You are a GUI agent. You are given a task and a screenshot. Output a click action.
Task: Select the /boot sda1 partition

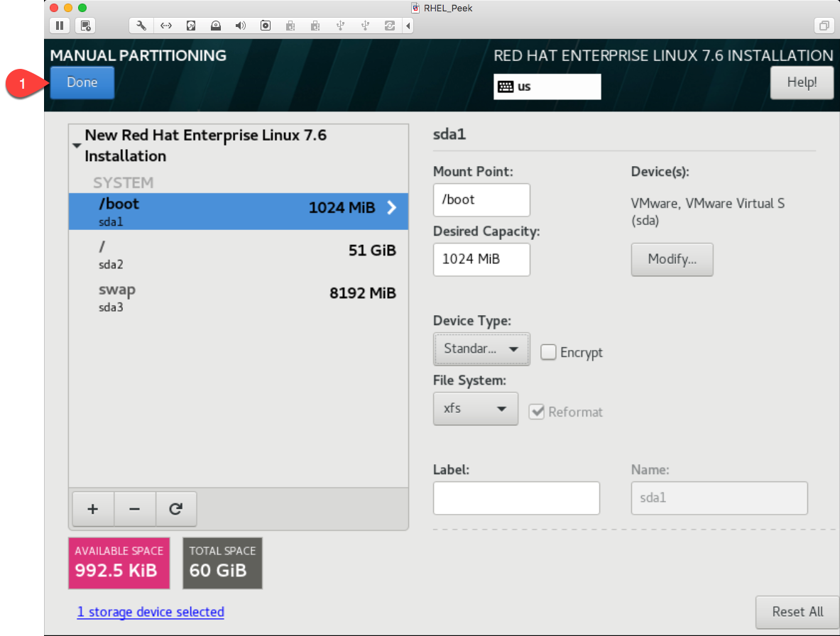tap(239, 212)
